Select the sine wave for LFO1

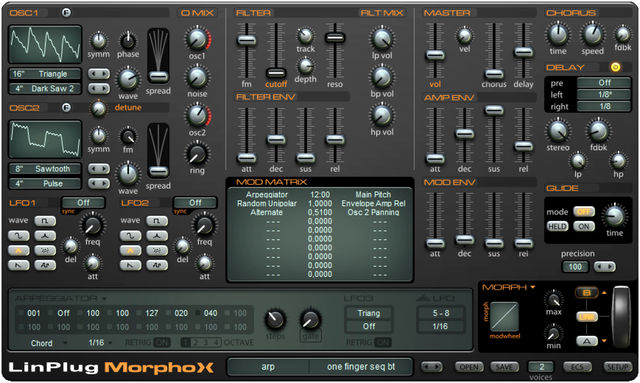pos(19,236)
